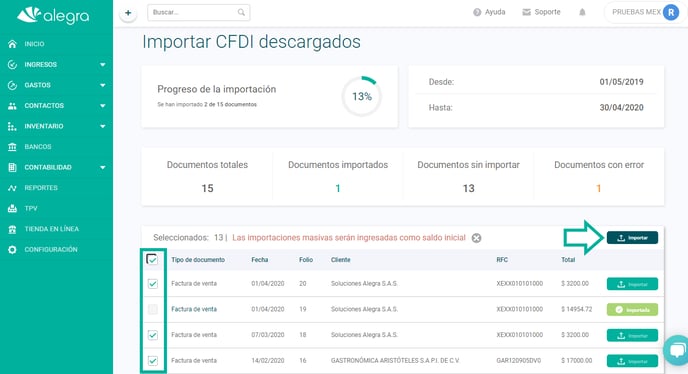Click the dark bulk Importar button
This screenshot has width=688, height=374.
(632, 237)
